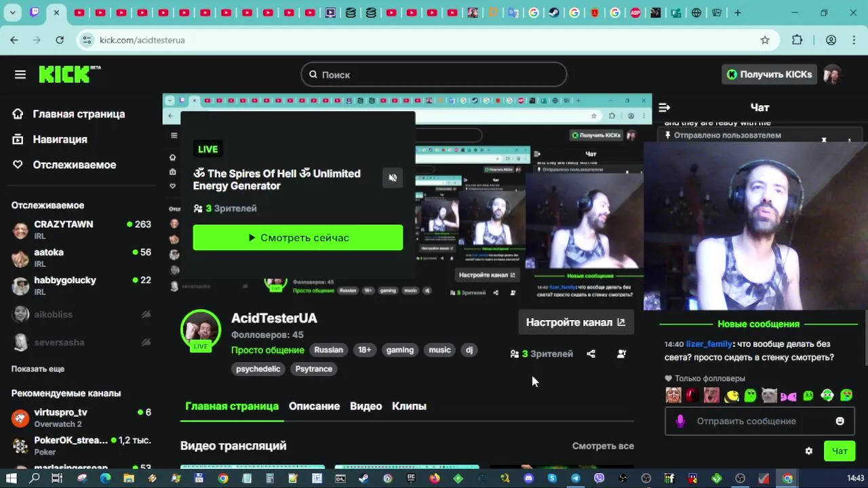Click the share channel icon

tap(591, 354)
